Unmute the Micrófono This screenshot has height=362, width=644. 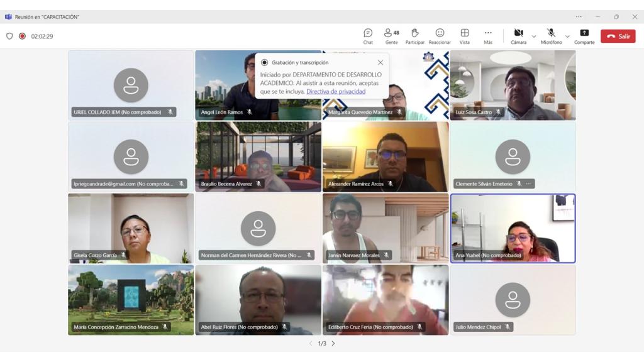551,36
